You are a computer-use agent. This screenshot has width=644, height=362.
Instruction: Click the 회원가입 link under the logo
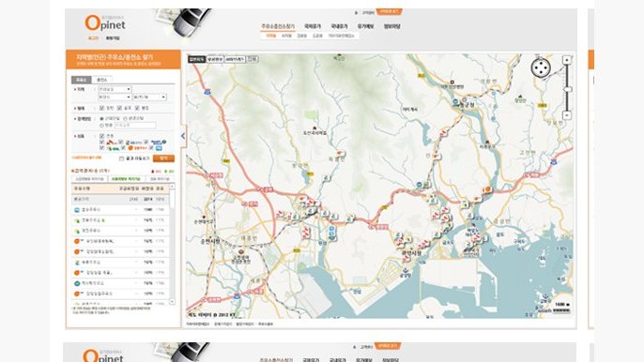pos(113,38)
